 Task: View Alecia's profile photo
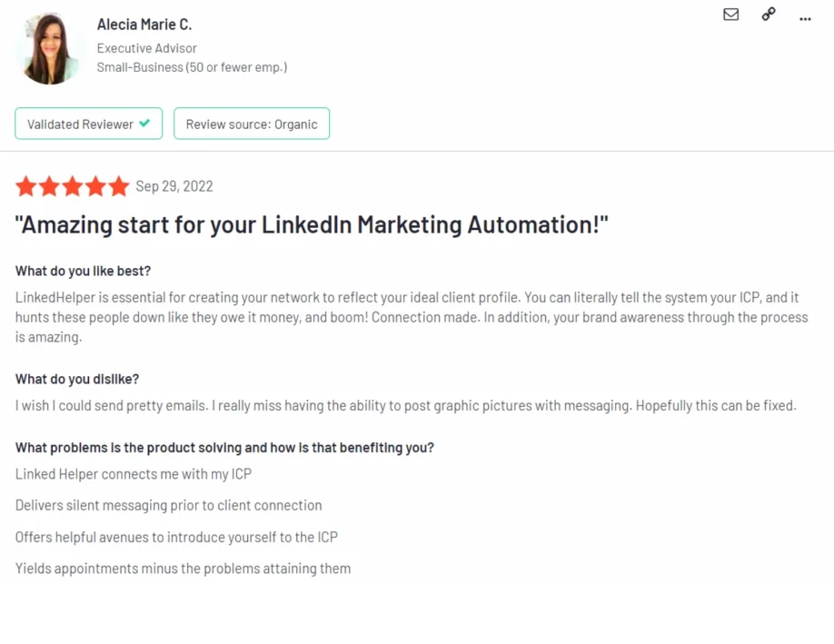pos(49,46)
